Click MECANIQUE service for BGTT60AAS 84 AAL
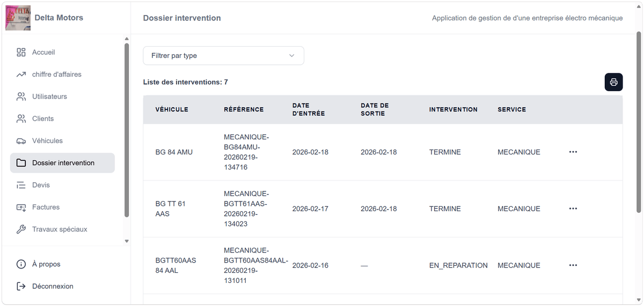Screen dimensions: 644x306 519,265
